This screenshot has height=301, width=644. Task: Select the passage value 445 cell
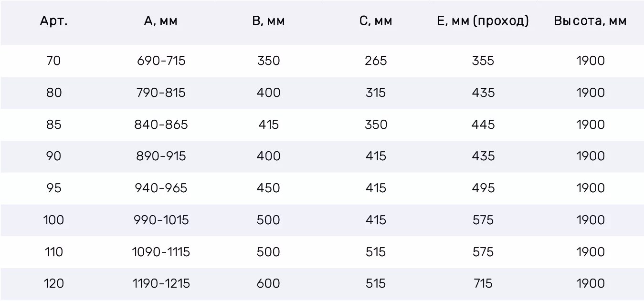(483, 125)
